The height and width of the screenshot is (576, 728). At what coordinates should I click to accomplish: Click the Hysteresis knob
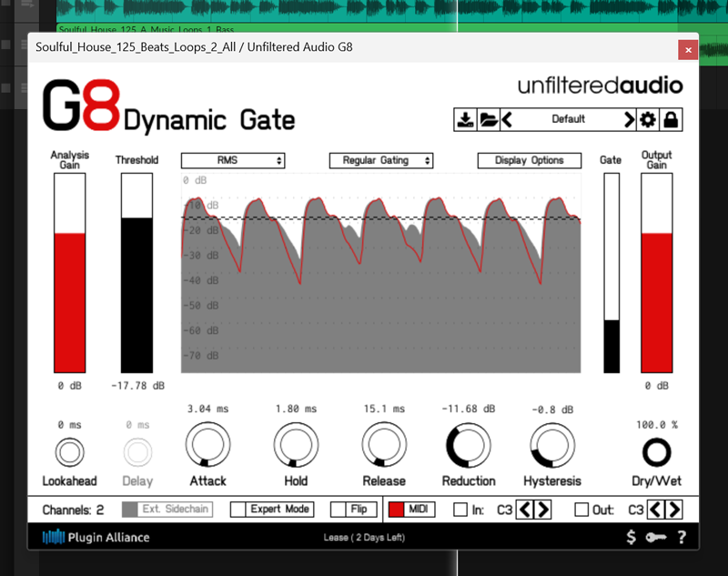tap(552, 445)
